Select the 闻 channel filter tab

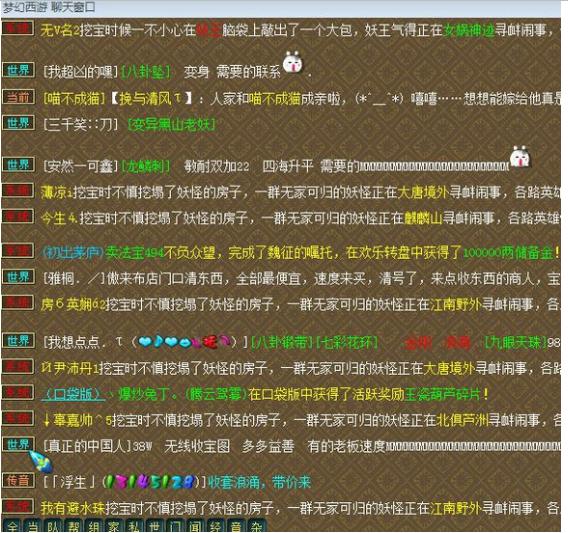[195, 526]
